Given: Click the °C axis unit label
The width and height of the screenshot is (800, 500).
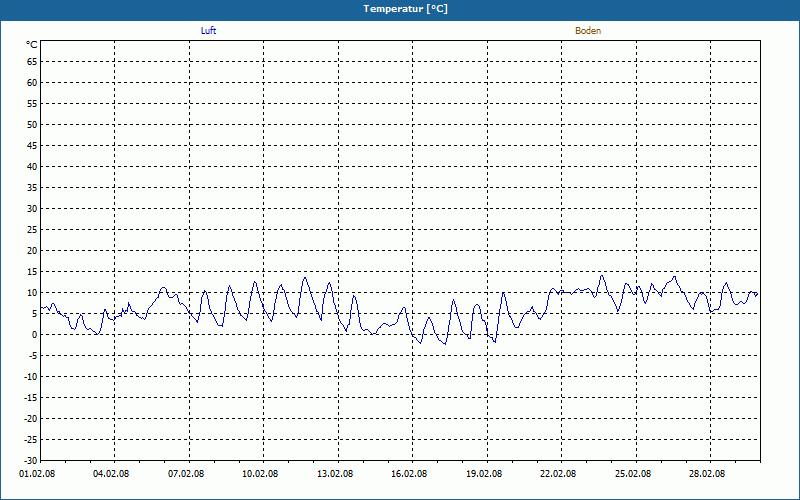Looking at the screenshot, I should (x=32, y=45).
